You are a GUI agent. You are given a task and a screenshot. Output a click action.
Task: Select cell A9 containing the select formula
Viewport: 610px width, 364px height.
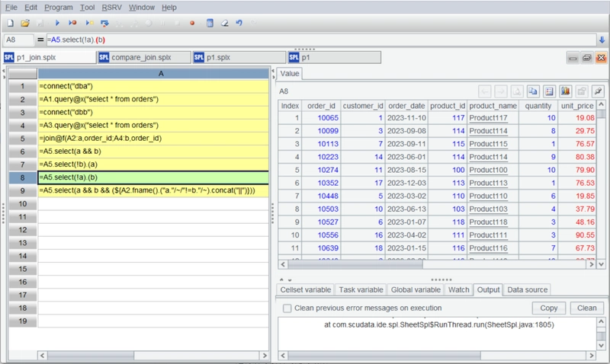[x=153, y=190]
